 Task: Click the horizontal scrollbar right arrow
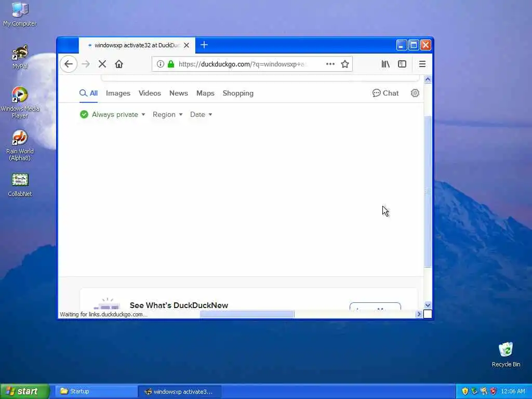[419, 314]
